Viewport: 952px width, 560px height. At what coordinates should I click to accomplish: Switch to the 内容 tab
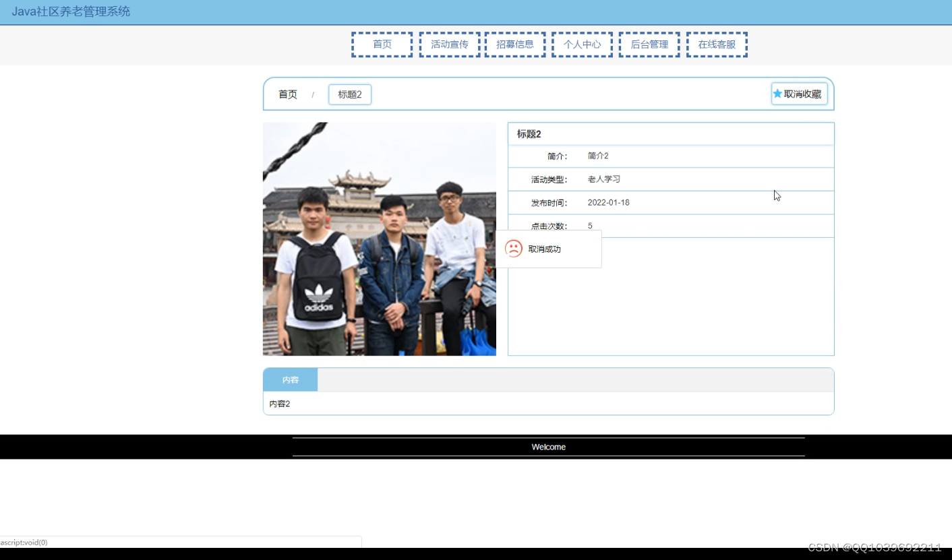[x=290, y=379]
